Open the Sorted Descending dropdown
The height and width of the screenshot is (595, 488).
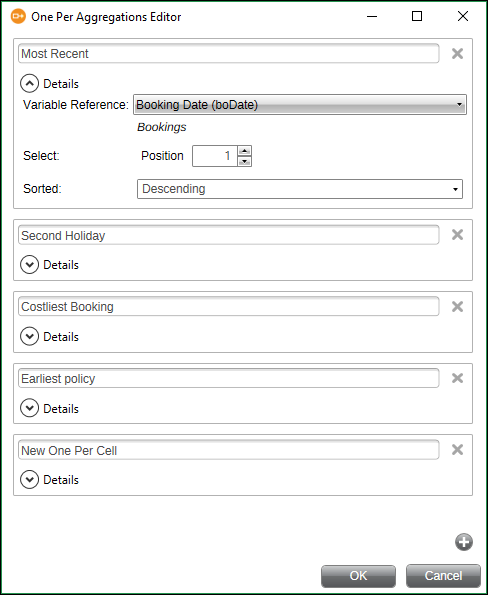(300, 189)
